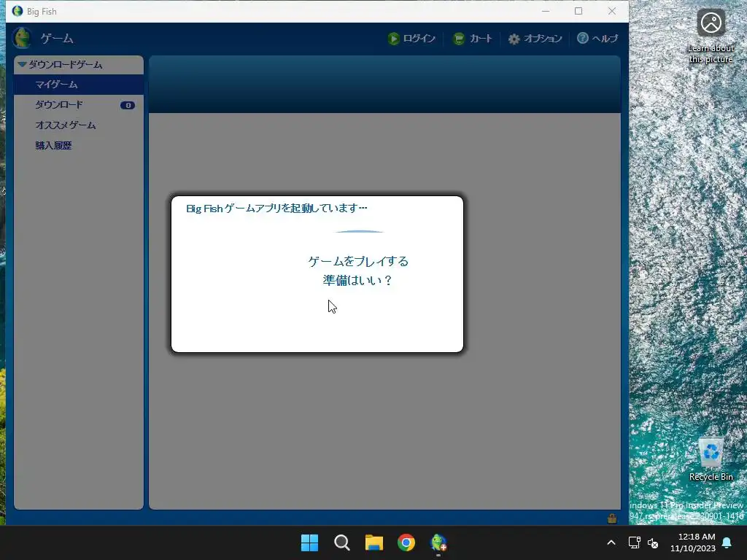Click the ゲームをプレイする dialog text
Image resolution: width=747 pixels, height=560 pixels.
358,262
